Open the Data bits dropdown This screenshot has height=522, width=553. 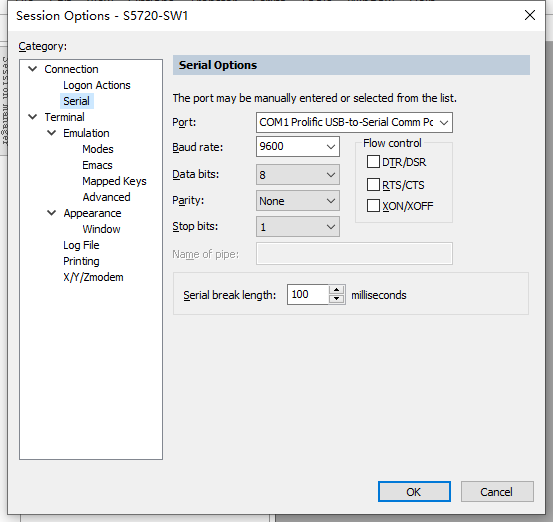coord(298,175)
